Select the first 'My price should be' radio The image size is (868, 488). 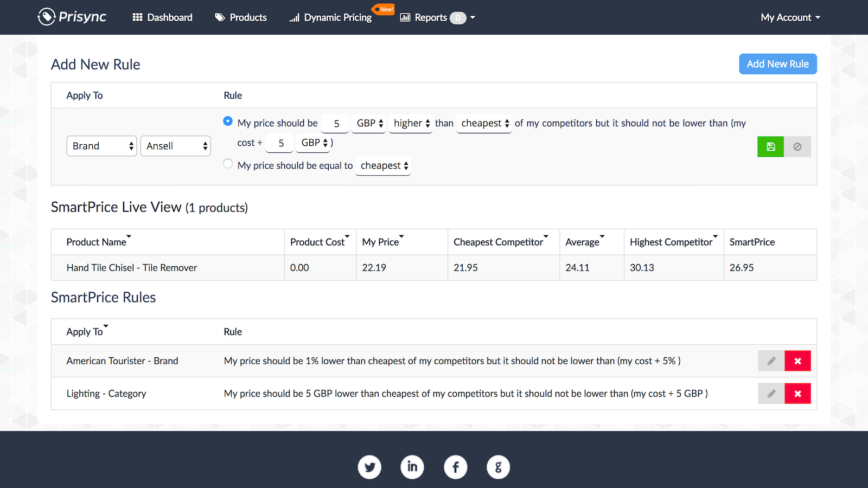pyautogui.click(x=228, y=121)
